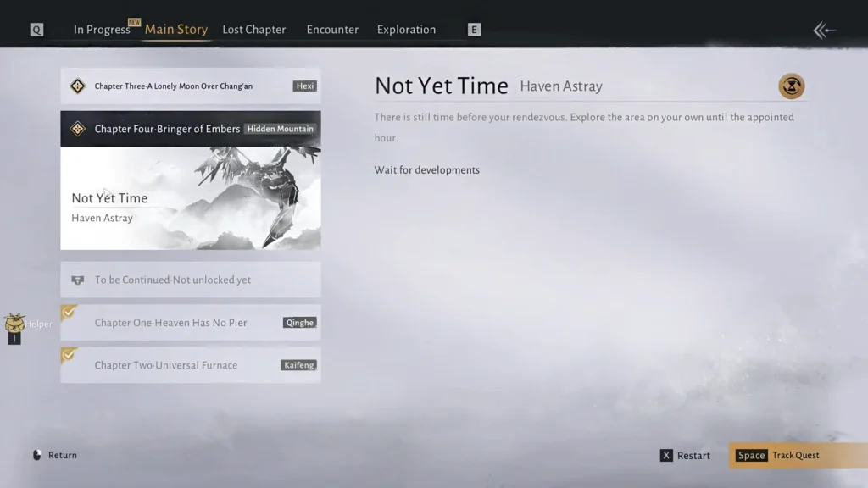Viewport: 868px width, 488px height.
Task: Go to the Encounter tab
Action: (332, 30)
